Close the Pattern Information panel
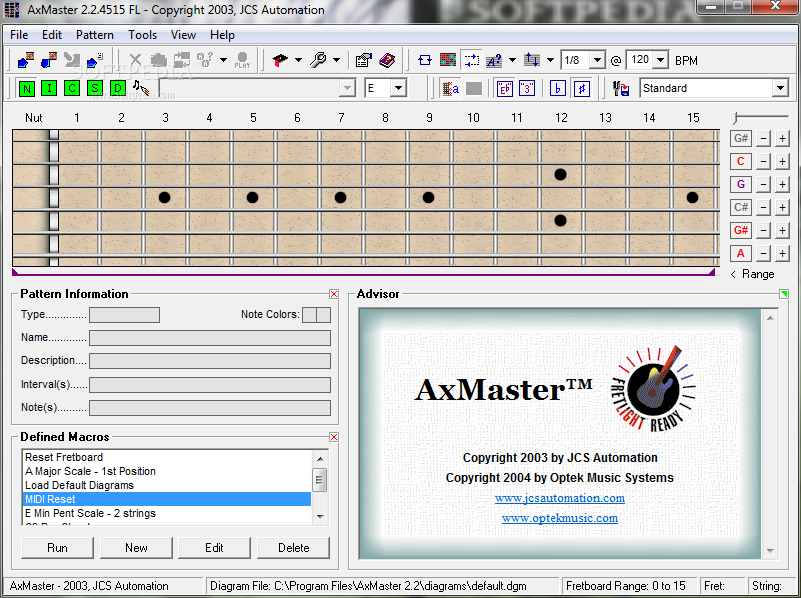This screenshot has height=598, width=801. pos(334,294)
